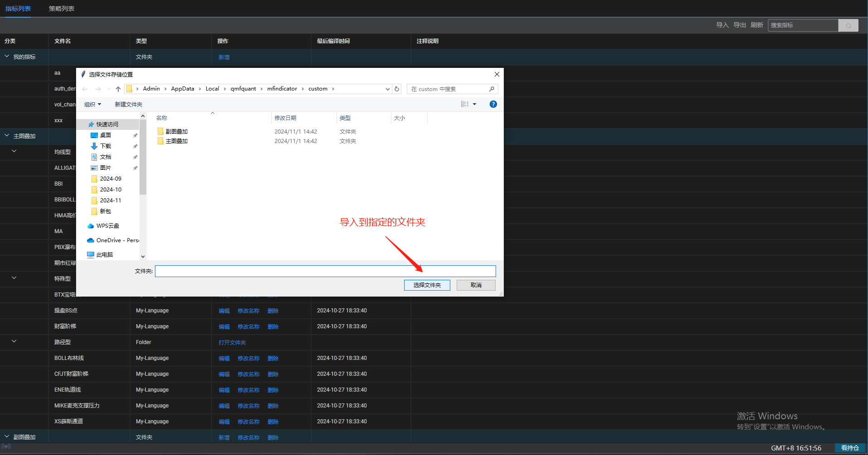Change the view layout icon in dialog
The image size is (868, 455).
tap(465, 104)
